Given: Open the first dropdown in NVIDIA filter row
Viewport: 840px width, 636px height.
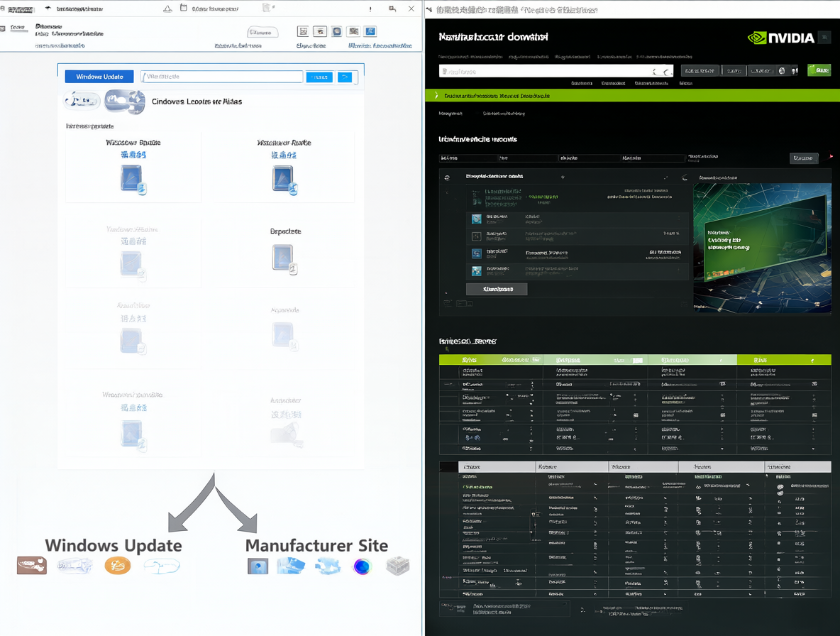Looking at the screenshot, I should tap(468, 158).
